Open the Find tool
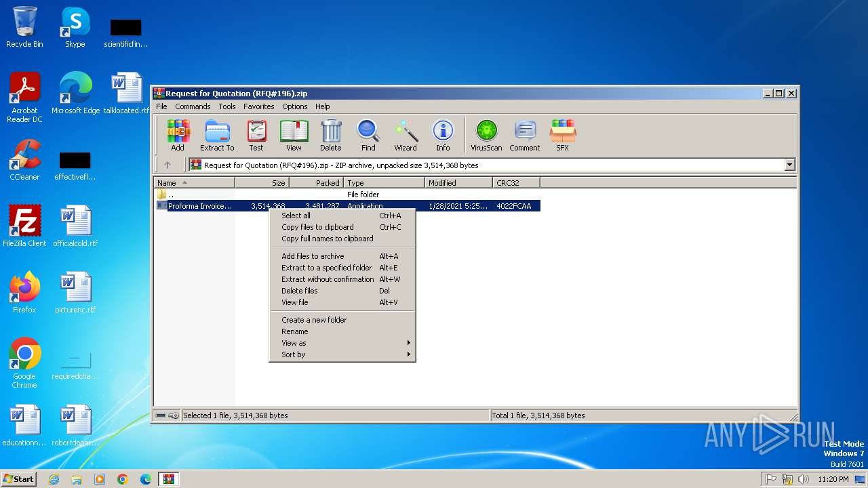This screenshot has width=868, height=488. point(368,136)
